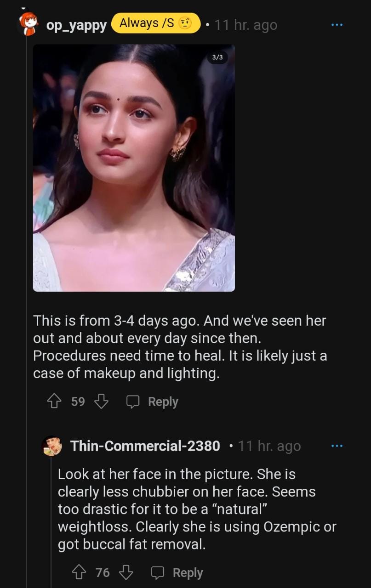Tap Thin-Commercial-2380's avatar icon
The height and width of the screenshot is (588, 371).
(52, 446)
